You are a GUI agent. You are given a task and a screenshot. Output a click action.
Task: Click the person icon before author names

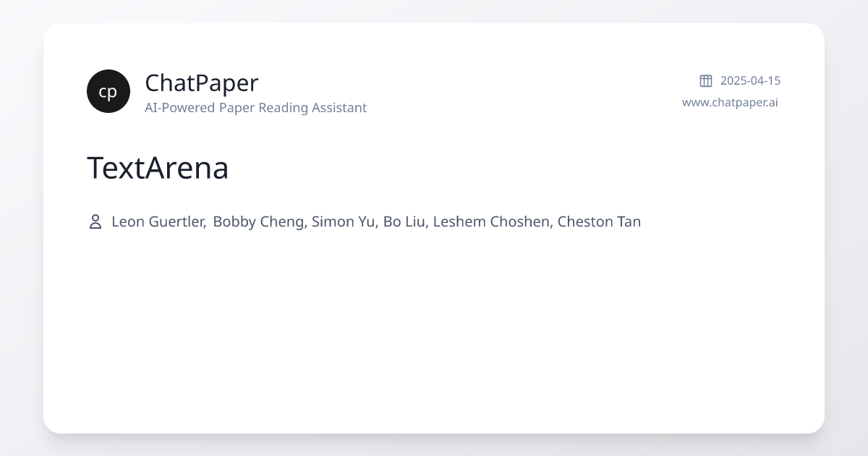[x=95, y=221]
